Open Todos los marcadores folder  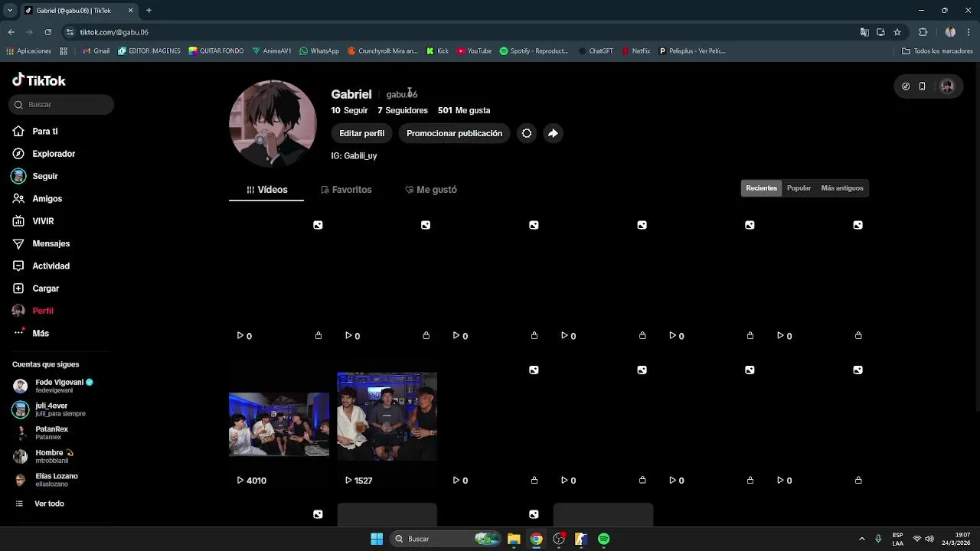(937, 51)
